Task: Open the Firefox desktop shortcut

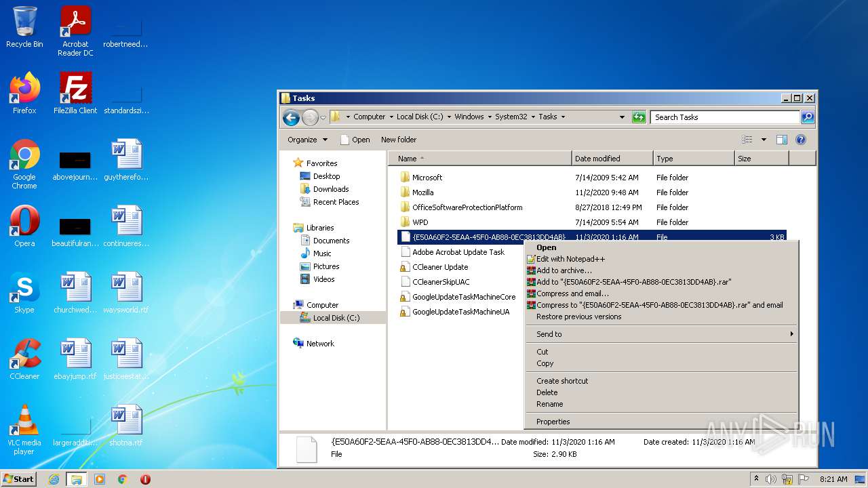Action: pyautogui.click(x=24, y=94)
